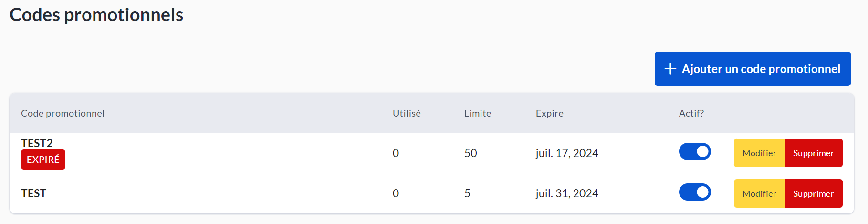Click the 'Code promotionnel' column header

[63, 113]
